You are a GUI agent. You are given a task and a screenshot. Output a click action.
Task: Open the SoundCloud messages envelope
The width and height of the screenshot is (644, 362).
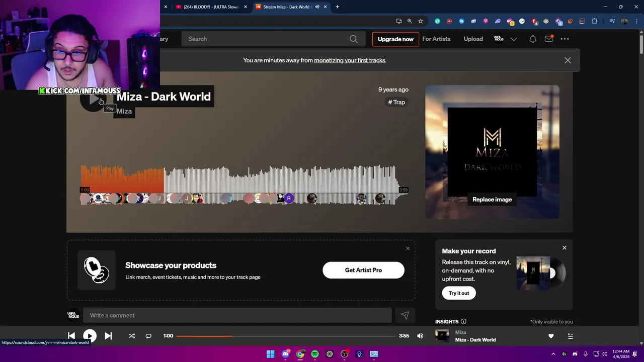pos(549,39)
